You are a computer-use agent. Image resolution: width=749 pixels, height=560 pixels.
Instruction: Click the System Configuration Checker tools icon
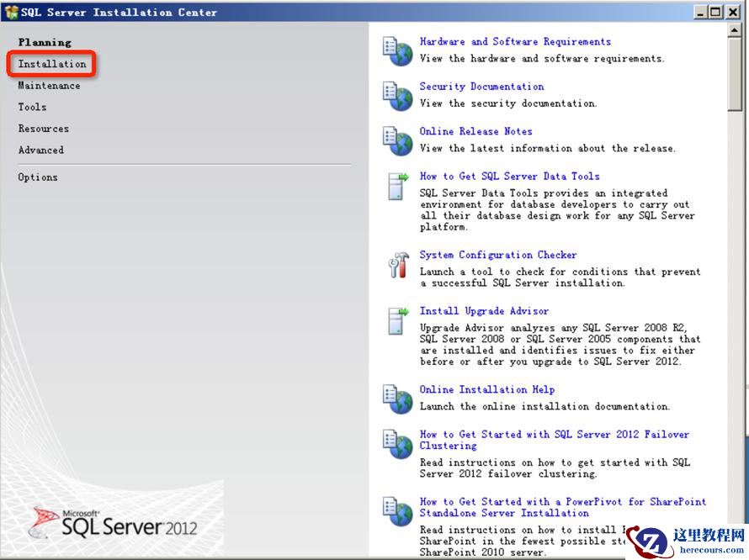[397, 264]
